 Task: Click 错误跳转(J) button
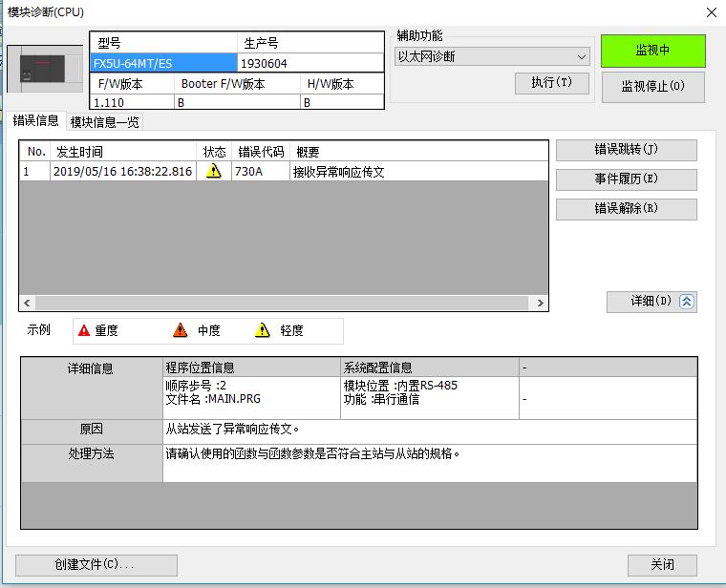[626, 150]
